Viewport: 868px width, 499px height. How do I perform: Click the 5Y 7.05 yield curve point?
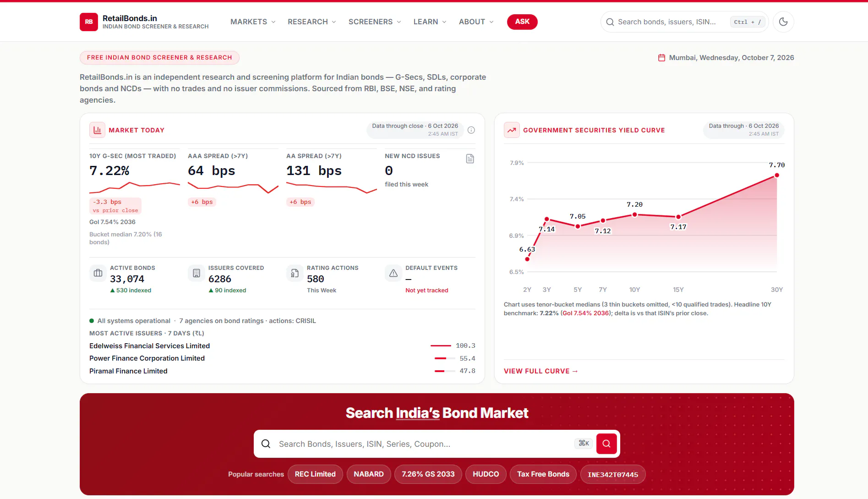pos(578,226)
